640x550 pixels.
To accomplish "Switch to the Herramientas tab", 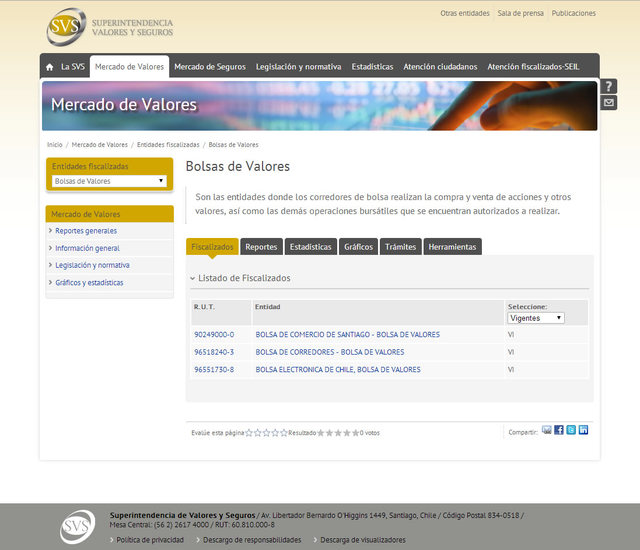I will coord(452,247).
